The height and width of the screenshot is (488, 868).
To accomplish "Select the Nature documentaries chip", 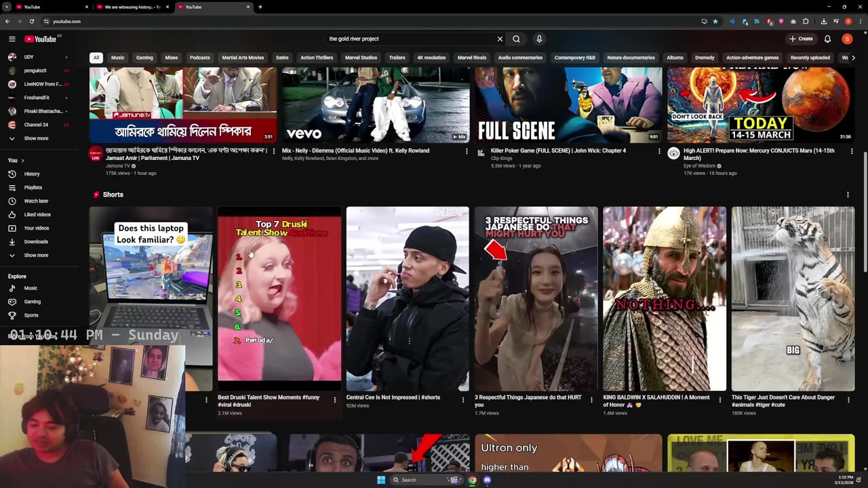I will pos(631,58).
